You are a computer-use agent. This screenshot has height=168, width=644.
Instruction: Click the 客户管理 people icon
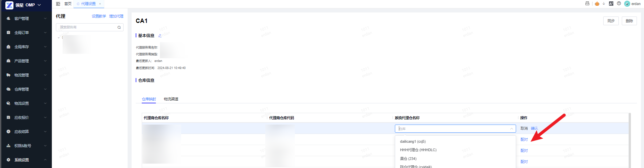(8, 19)
